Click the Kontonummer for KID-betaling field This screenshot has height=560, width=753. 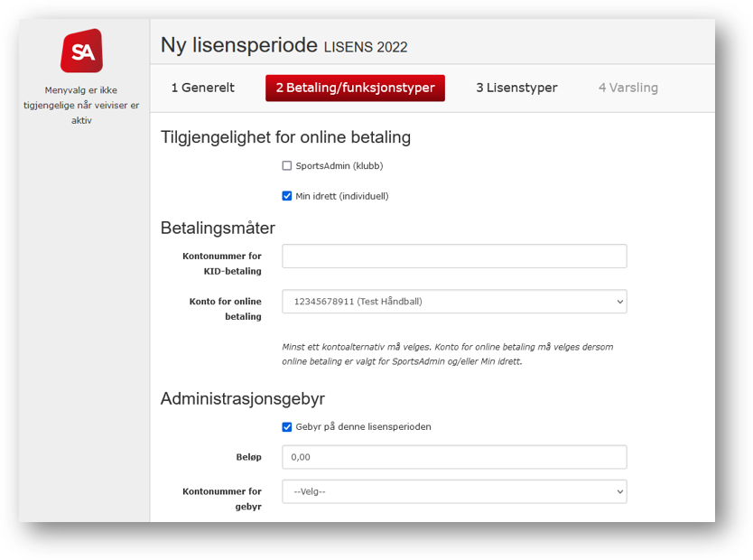click(454, 256)
